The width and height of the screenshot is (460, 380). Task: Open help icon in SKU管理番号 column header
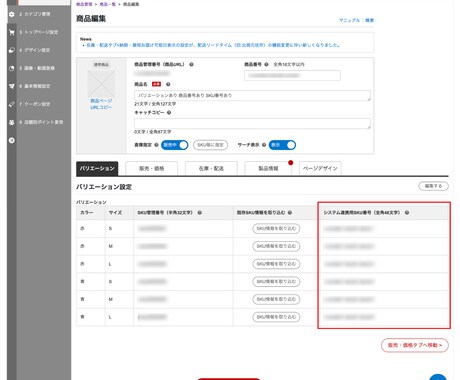click(x=200, y=213)
